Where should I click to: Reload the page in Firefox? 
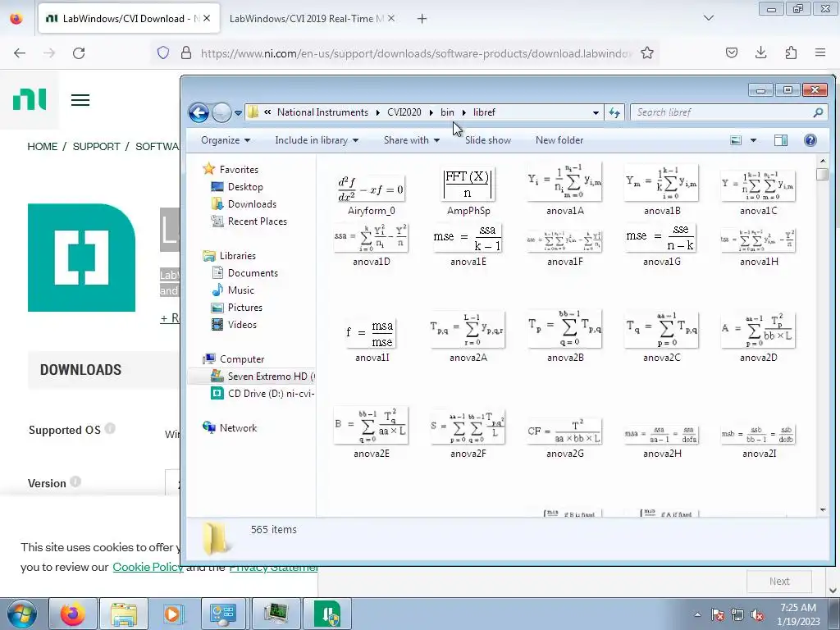click(79, 53)
